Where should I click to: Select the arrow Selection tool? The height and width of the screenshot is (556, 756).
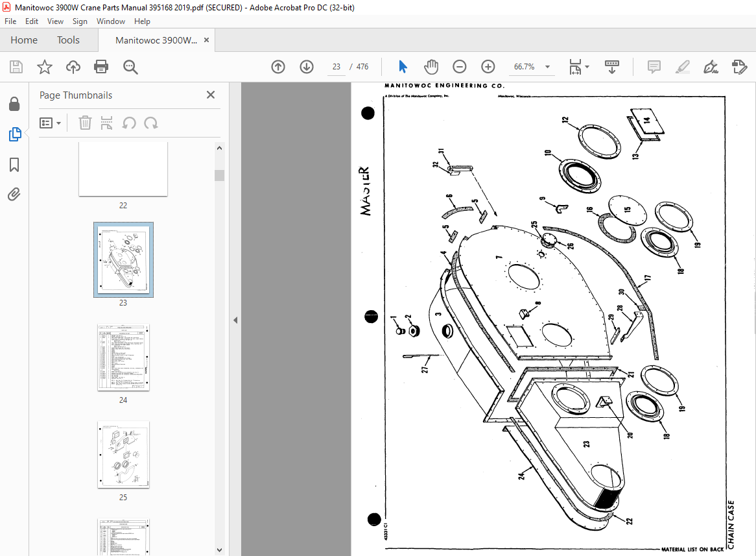coord(403,67)
